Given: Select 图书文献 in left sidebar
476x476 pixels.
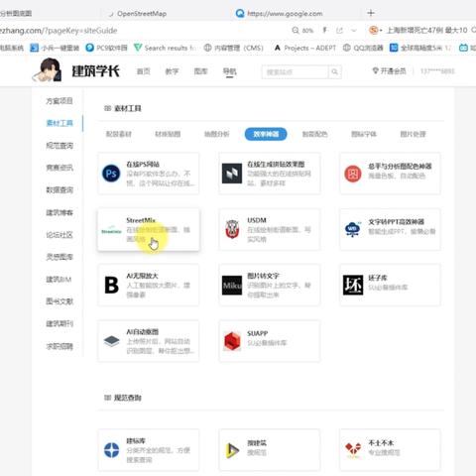Looking at the screenshot, I should coord(59,301).
